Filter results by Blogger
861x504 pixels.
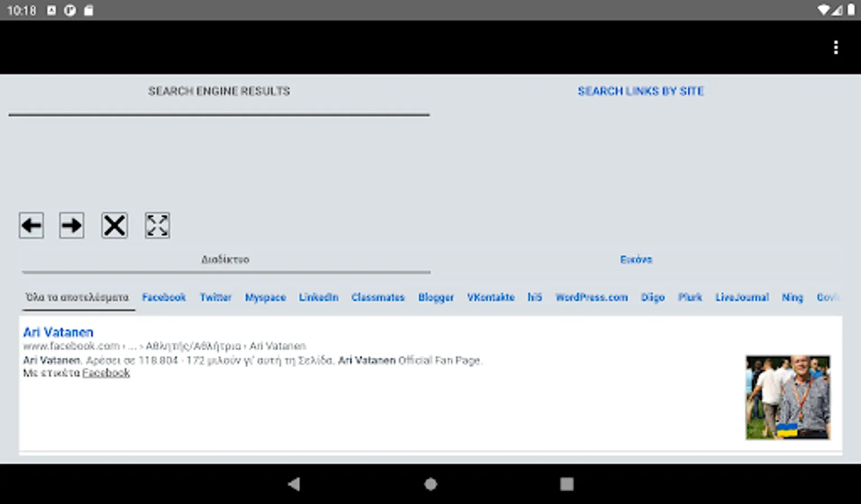pos(436,297)
